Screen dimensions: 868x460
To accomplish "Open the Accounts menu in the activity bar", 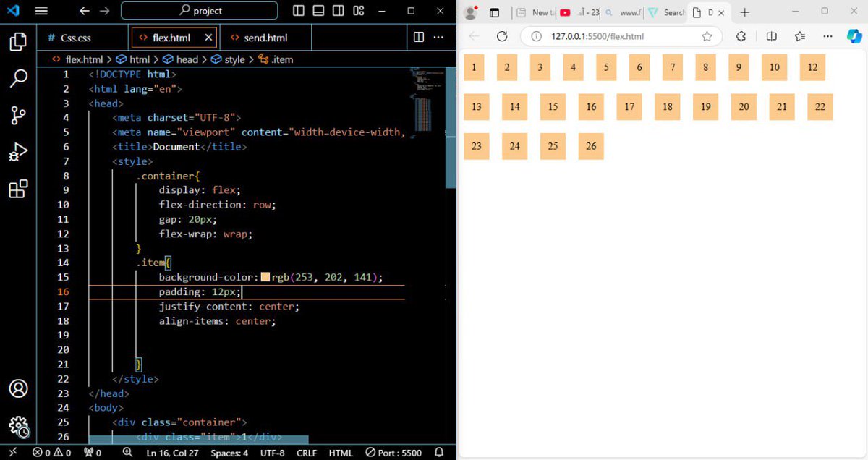I will click(x=18, y=388).
